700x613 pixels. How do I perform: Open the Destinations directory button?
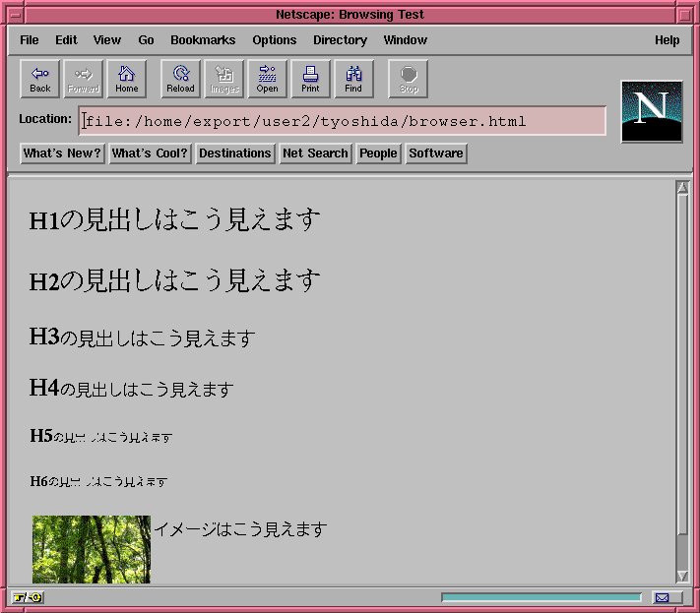pos(235,153)
